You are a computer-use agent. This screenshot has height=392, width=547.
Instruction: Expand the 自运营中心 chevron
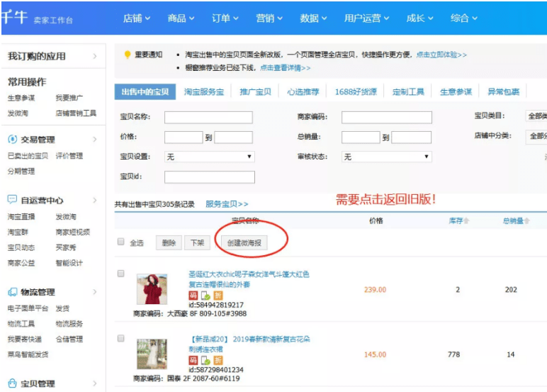point(95,200)
